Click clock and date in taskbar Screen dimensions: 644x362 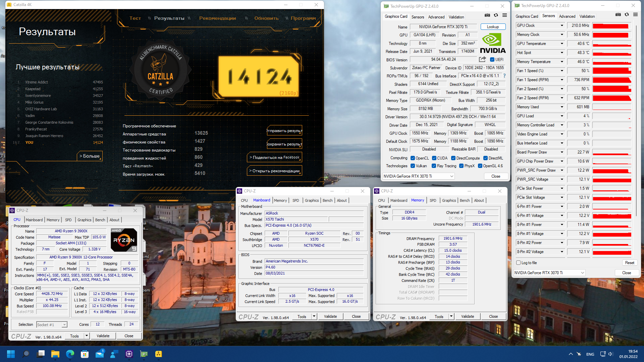click(x=628, y=354)
